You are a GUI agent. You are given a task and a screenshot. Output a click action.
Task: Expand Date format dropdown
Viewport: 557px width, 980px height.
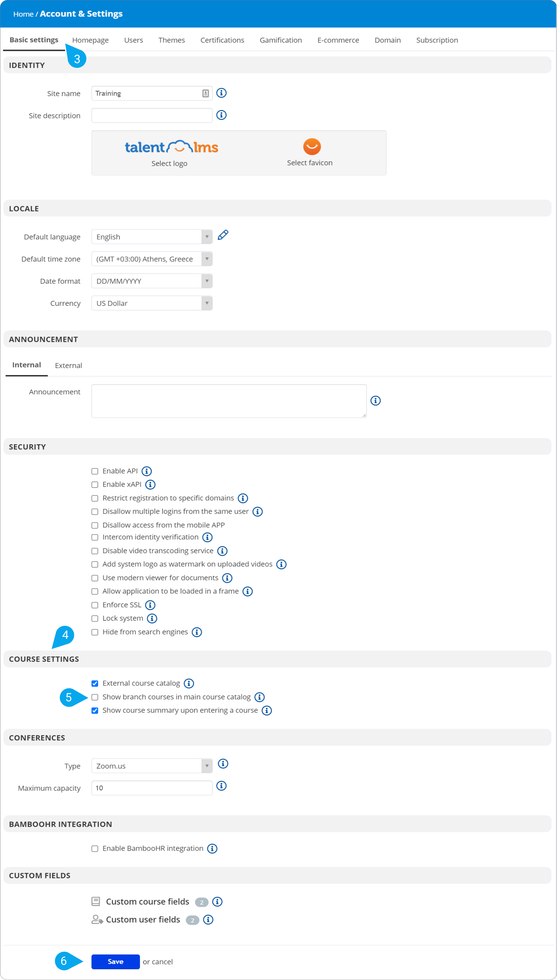152,281
